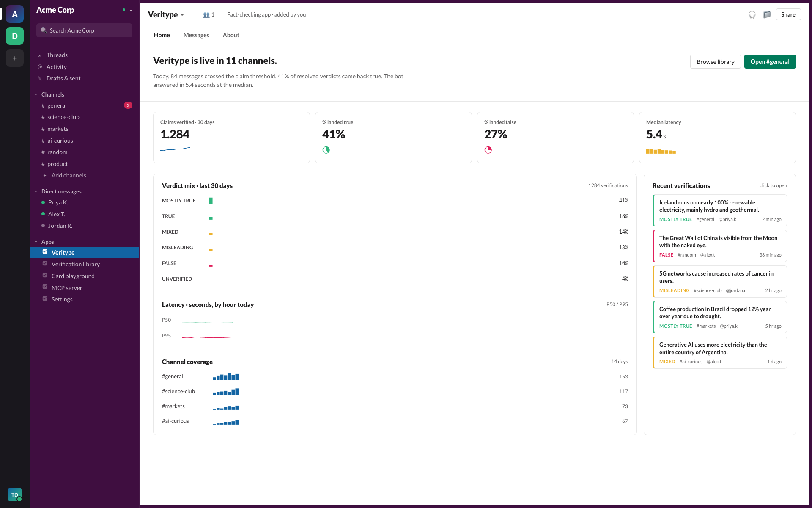Switch to the About tab
The height and width of the screenshot is (508, 812).
pyautogui.click(x=231, y=35)
